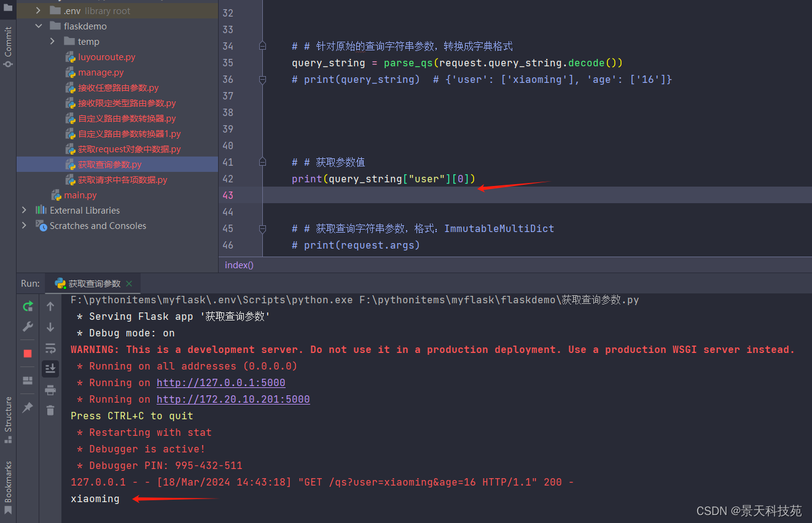Toggle scroll to end of console
The image size is (812, 523).
point(50,368)
